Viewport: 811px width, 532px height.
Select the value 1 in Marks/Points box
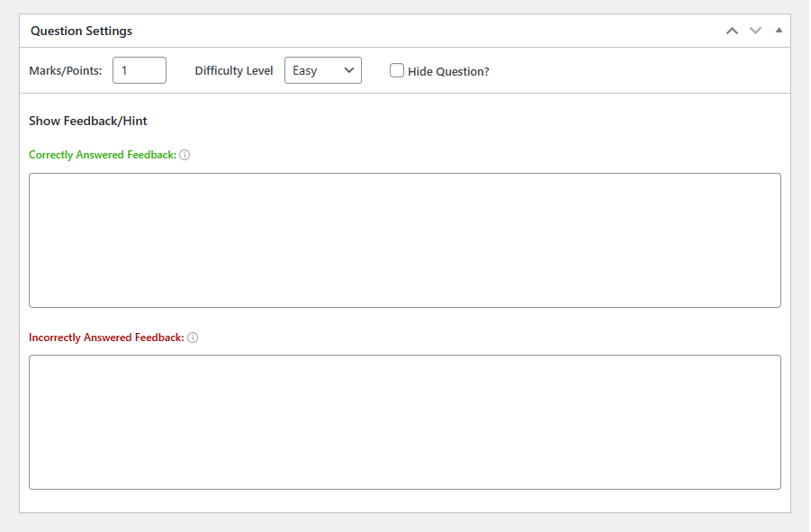pyautogui.click(x=124, y=71)
